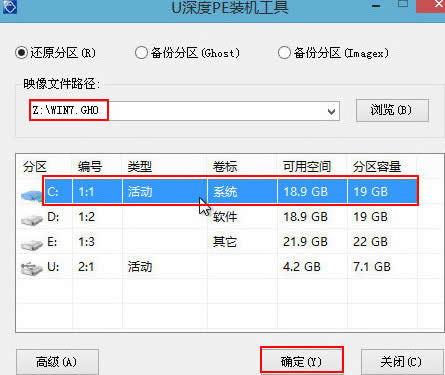Click the 浏览 (B) browse button

pos(392,110)
